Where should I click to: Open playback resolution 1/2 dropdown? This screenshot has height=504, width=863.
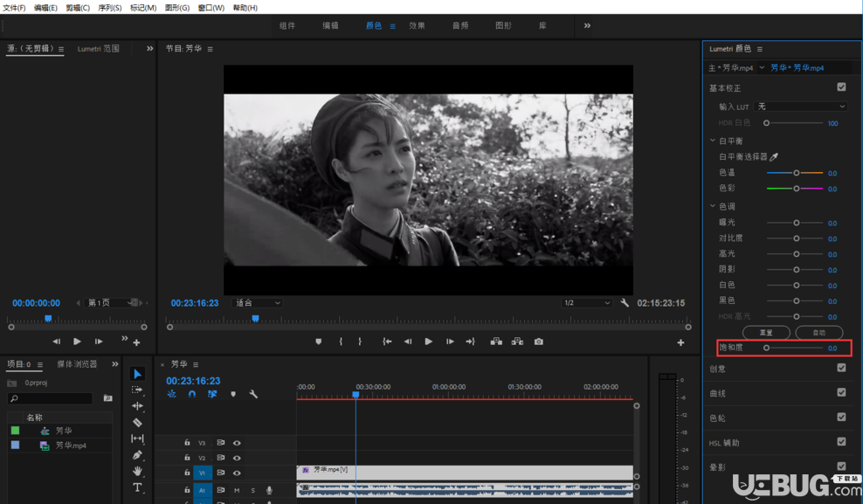587,302
